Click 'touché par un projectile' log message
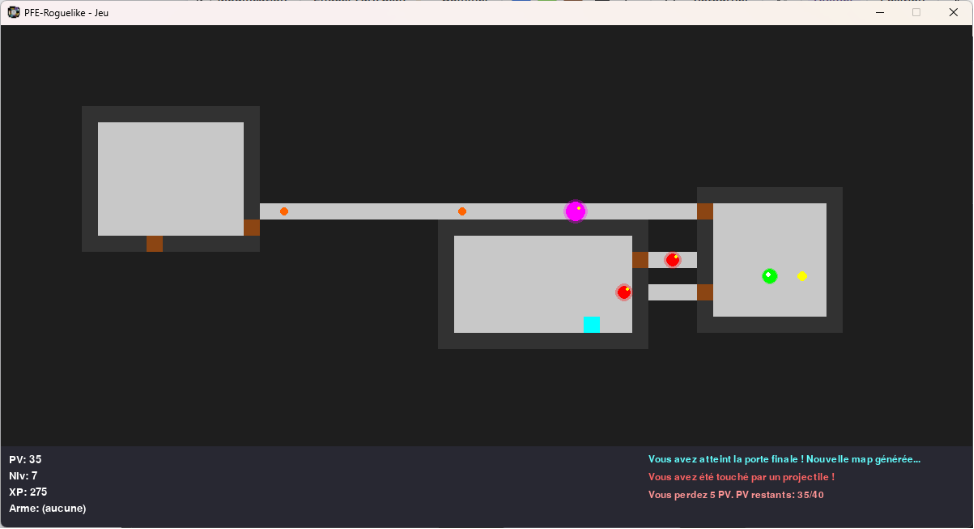Image resolution: width=974 pixels, height=529 pixels. point(741,477)
